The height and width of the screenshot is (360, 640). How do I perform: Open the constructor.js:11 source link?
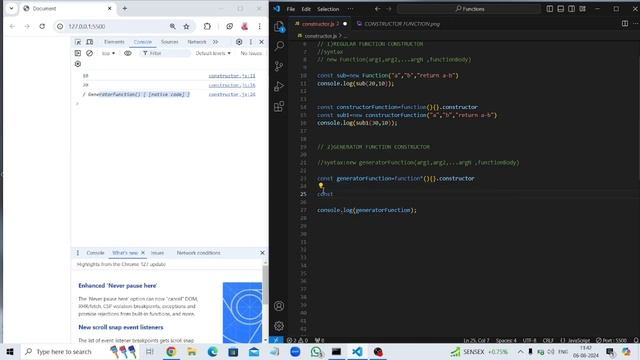click(232, 76)
